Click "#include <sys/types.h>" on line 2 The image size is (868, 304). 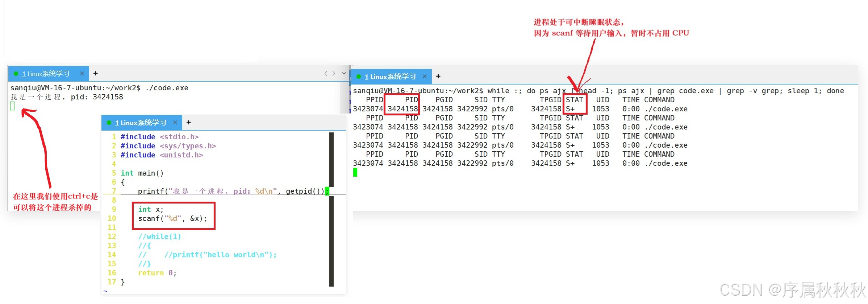(x=168, y=146)
